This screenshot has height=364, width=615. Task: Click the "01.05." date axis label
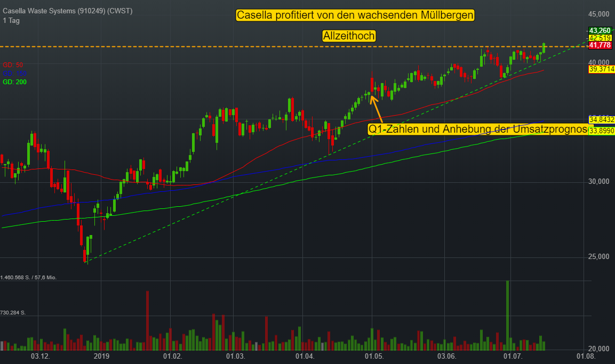pyautogui.click(x=374, y=356)
